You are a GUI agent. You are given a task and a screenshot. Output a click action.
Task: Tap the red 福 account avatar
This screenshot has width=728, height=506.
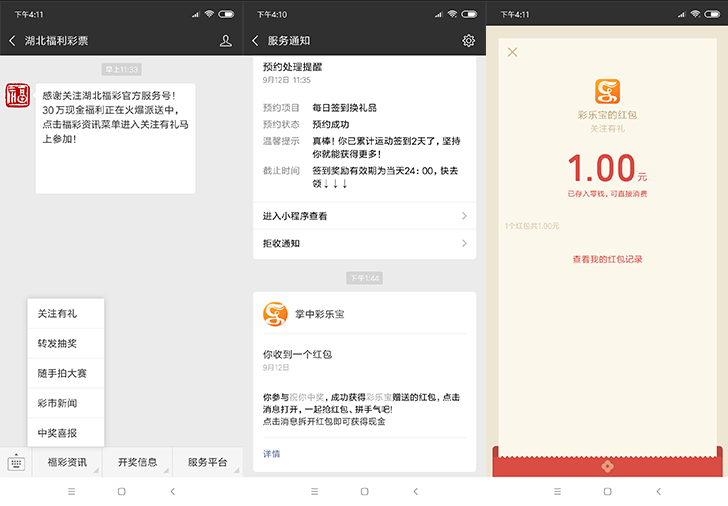(18, 96)
